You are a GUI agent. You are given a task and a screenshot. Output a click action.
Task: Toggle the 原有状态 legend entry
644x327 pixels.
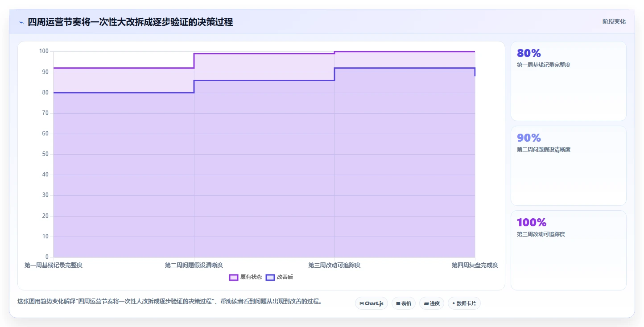[x=245, y=277]
